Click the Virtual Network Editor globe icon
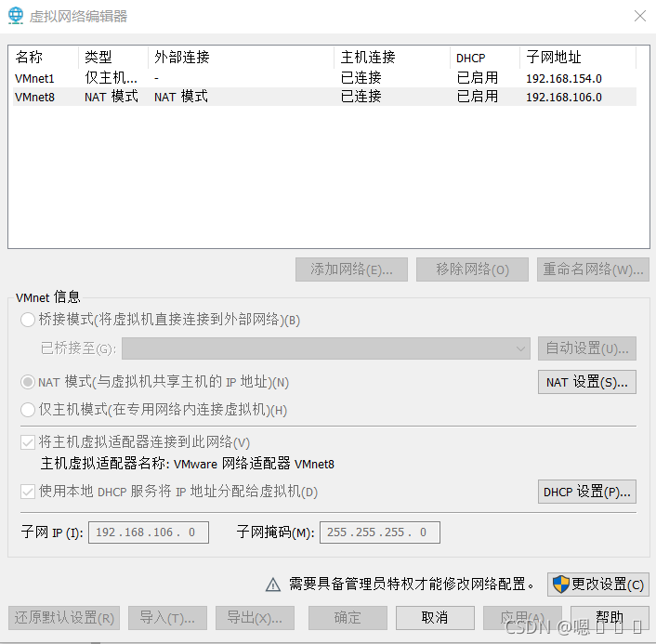The height and width of the screenshot is (644, 656). [x=16, y=16]
